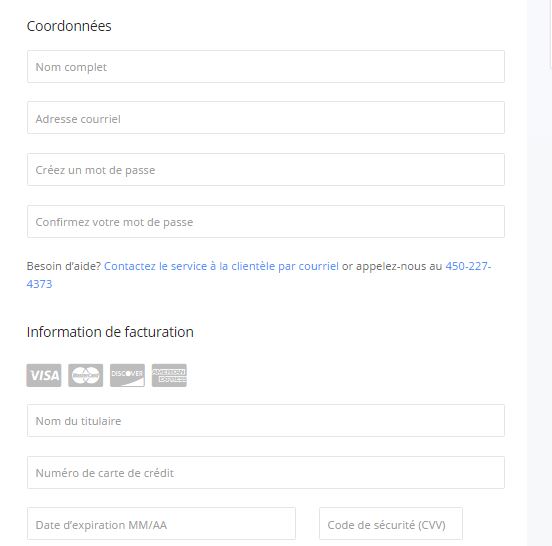Open the Contactez le service à la clientèle link
552x546 pixels.
point(221,266)
